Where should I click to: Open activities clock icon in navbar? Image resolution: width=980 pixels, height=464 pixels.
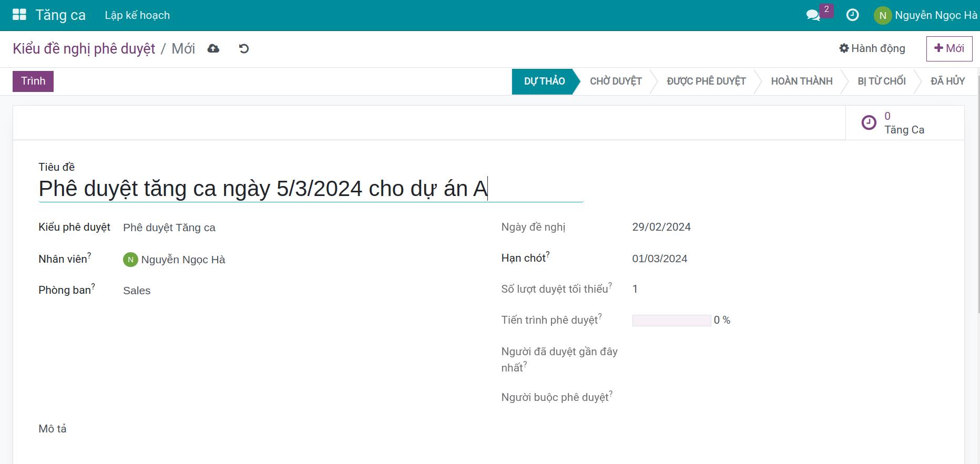(x=852, y=15)
